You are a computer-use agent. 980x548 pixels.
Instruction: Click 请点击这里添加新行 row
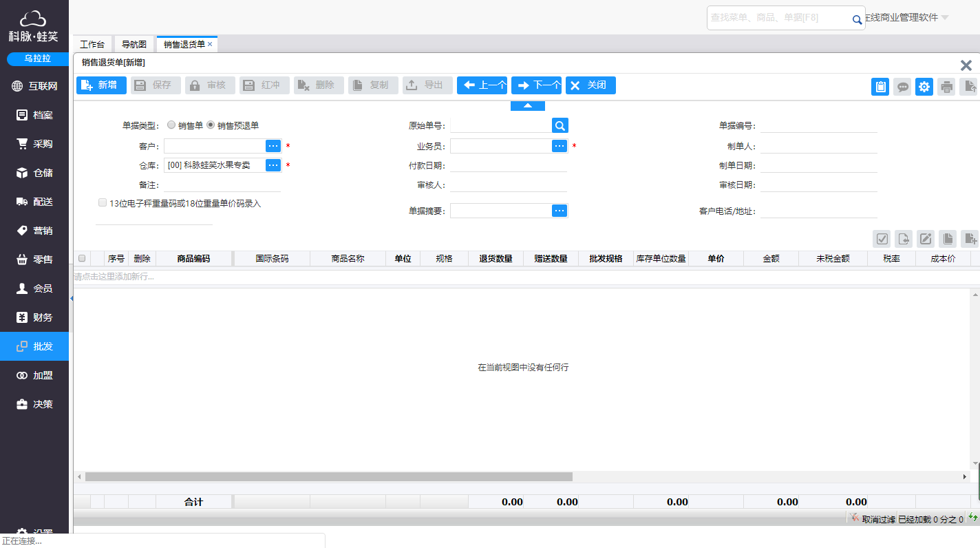(526, 277)
